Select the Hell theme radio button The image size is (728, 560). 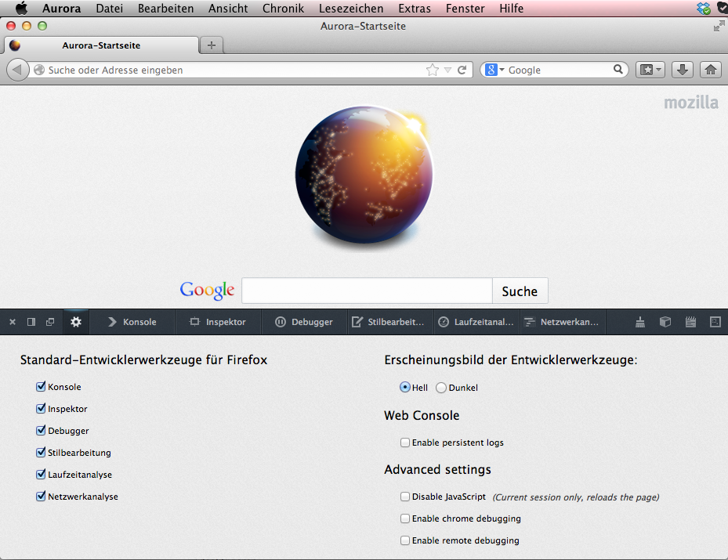tap(405, 388)
